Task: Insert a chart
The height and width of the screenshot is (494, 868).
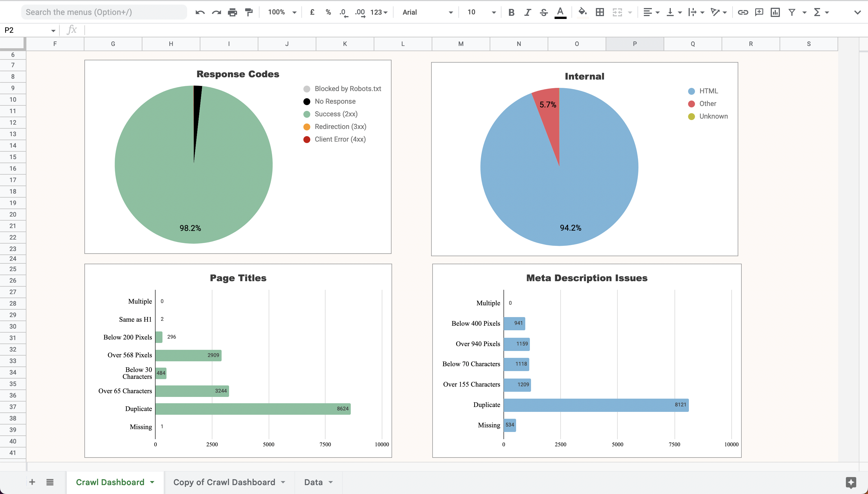Action: point(776,12)
